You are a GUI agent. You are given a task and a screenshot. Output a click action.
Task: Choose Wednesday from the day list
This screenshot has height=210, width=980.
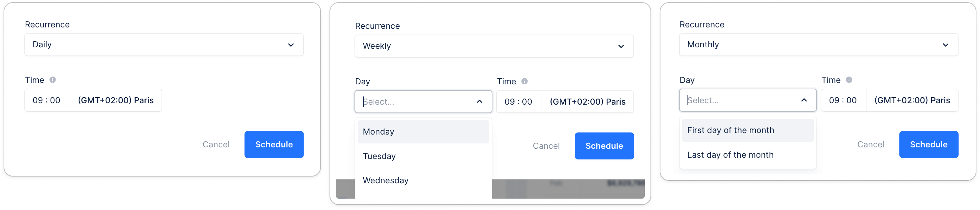[423, 181]
